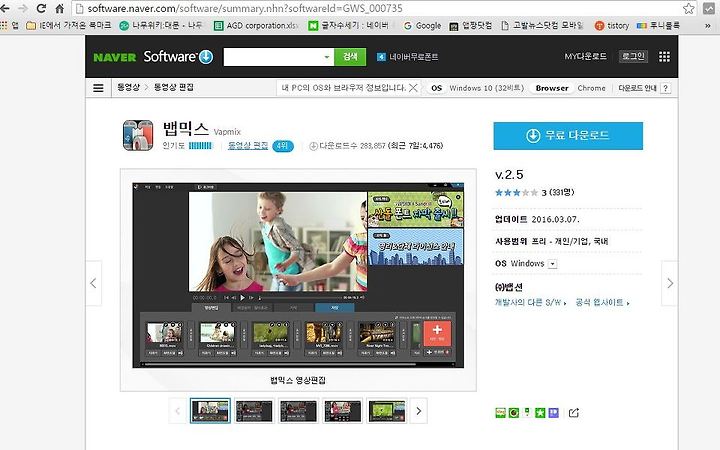Image resolution: width=720 pixels, height=450 pixels.
Task: Click the green 검색 search button
Action: (x=350, y=57)
